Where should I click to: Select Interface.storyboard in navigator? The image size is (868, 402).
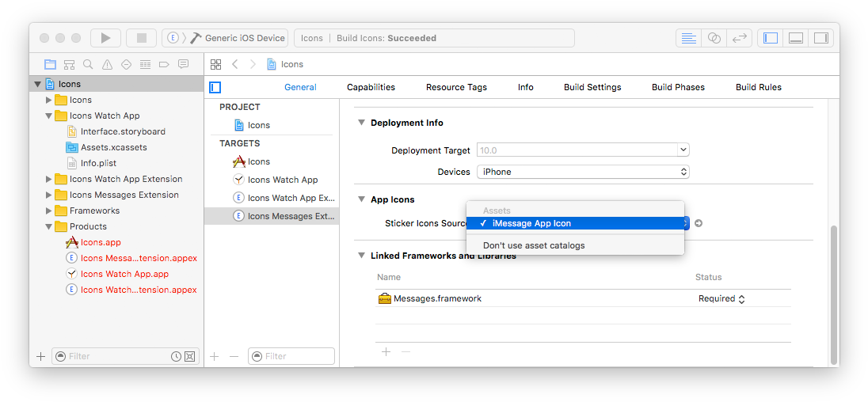click(x=123, y=131)
